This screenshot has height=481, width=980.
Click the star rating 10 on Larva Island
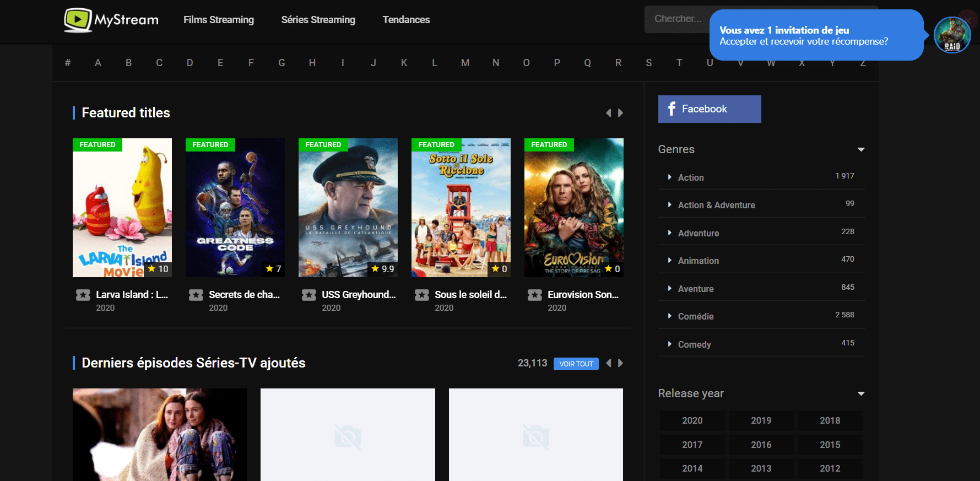tap(158, 269)
